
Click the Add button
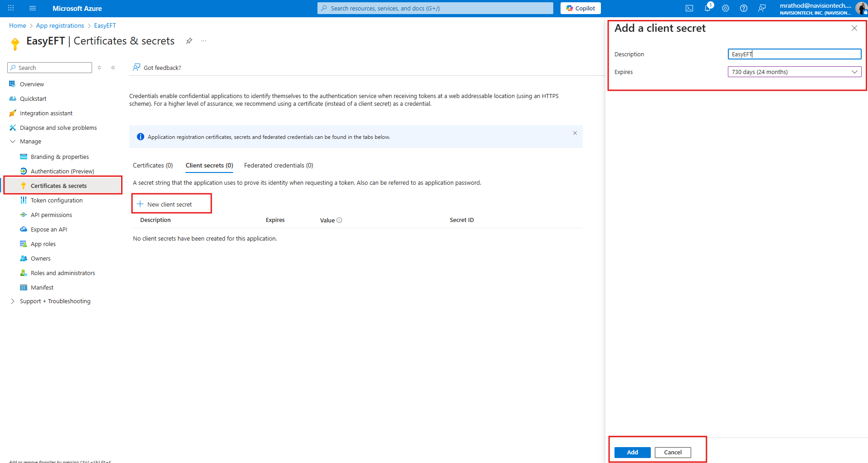point(632,452)
